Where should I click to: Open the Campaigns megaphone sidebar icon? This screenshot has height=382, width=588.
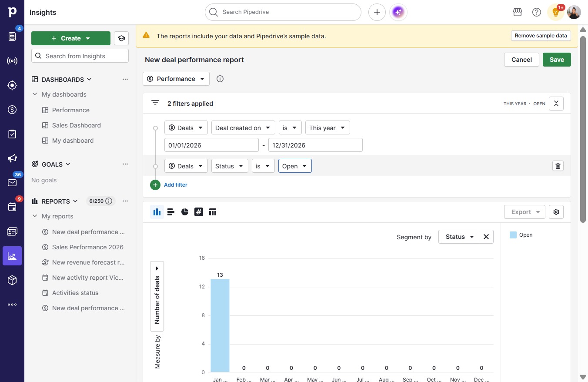pyautogui.click(x=12, y=158)
